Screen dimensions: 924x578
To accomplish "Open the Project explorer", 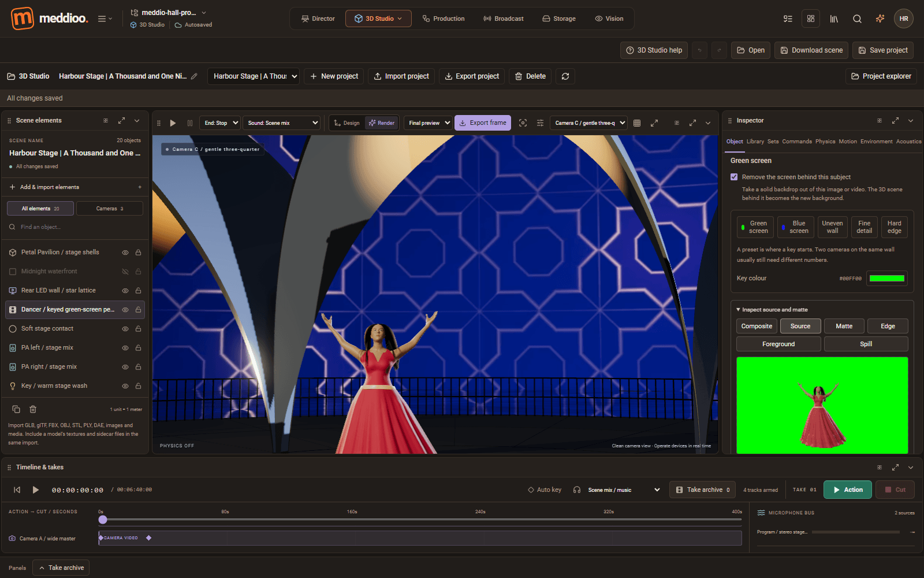I will click(881, 76).
